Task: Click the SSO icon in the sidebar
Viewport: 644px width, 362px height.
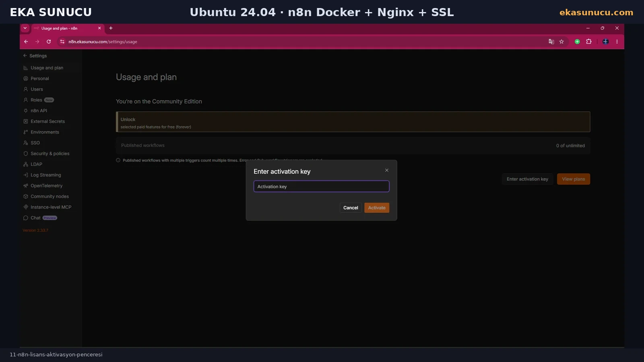Action: coord(26,143)
